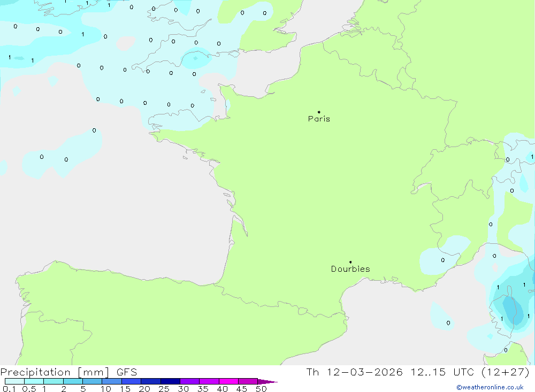Viewport: 535px width, 392px height.
Task: Click the '0.5' legend scale value
Action: pos(29,389)
